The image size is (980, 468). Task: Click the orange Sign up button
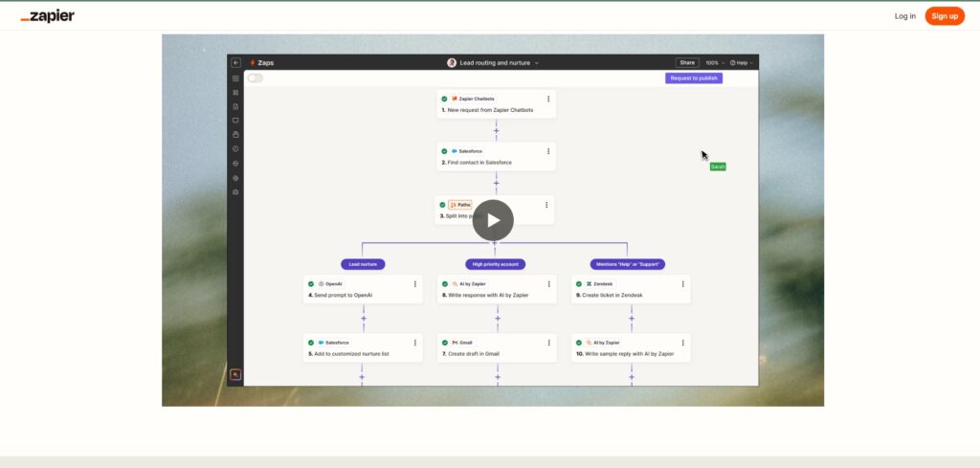(x=945, y=16)
